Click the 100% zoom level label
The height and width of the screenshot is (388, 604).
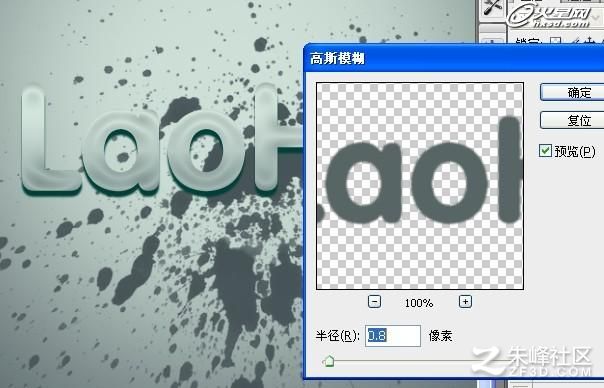pos(419,303)
